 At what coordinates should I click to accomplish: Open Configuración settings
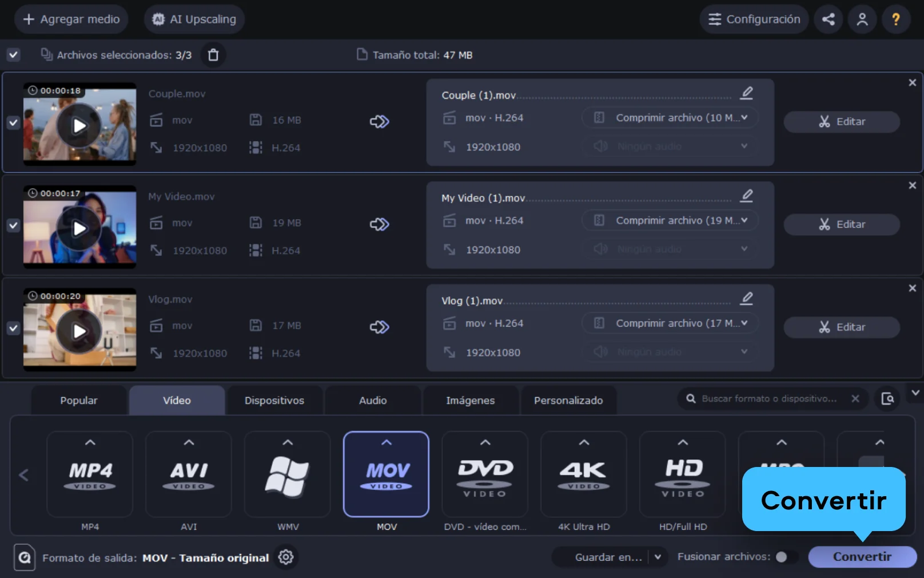point(754,19)
